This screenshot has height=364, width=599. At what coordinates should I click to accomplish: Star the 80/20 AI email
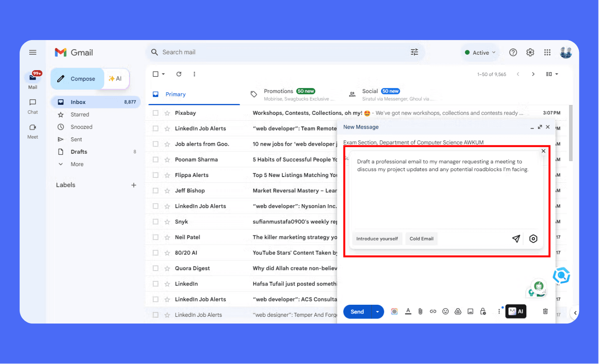click(167, 253)
